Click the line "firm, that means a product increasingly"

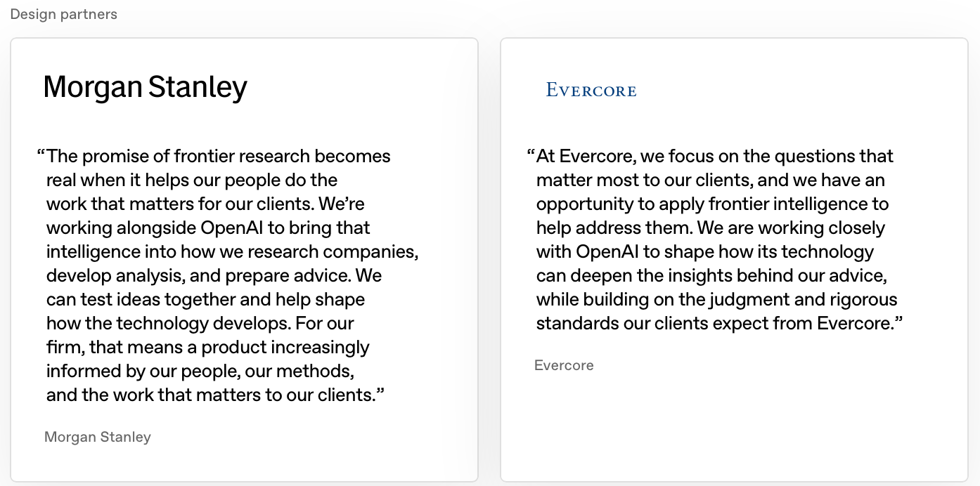click(x=208, y=347)
